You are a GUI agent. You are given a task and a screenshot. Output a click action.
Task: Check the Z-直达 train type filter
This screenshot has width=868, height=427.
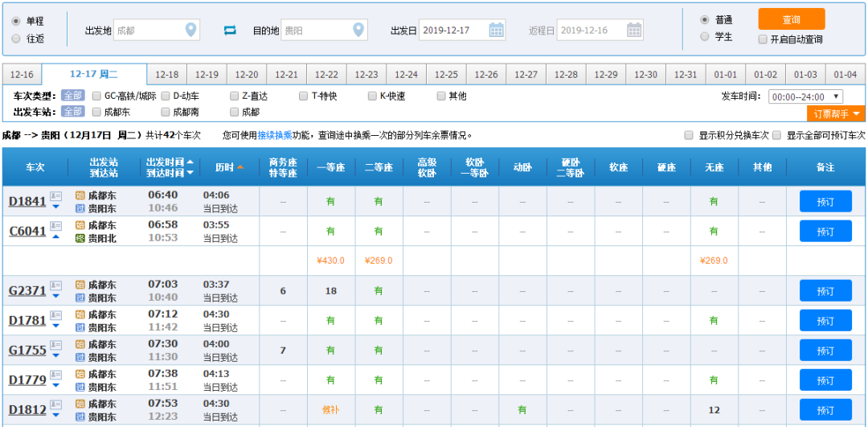(235, 96)
